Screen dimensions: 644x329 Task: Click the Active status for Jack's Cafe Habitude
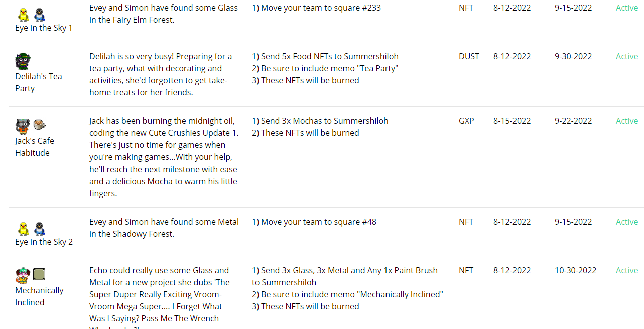coord(627,121)
